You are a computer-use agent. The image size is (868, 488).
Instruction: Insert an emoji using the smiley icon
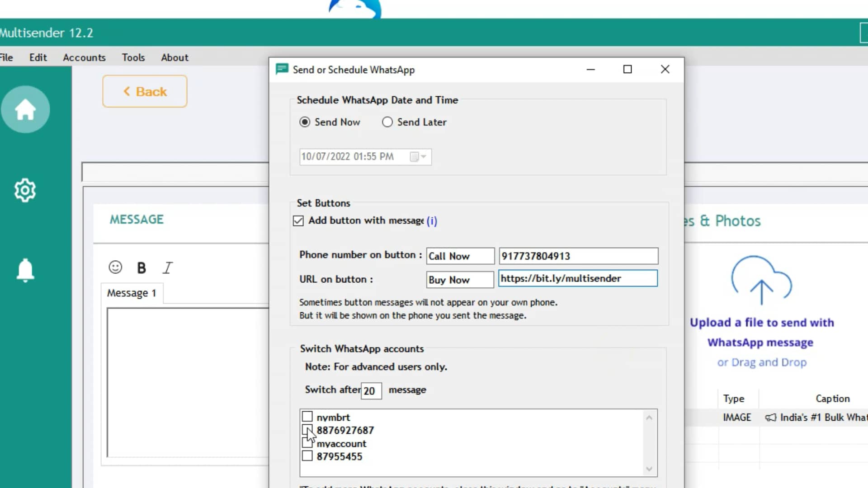115,267
